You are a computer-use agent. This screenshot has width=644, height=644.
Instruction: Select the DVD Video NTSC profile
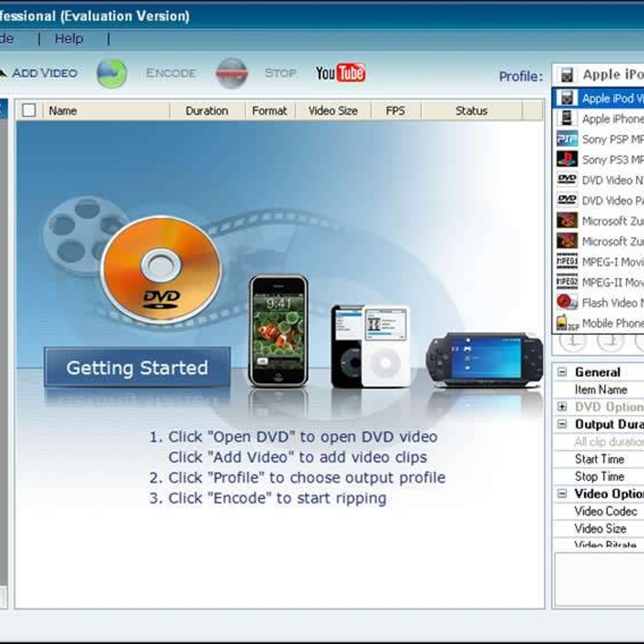(x=599, y=180)
